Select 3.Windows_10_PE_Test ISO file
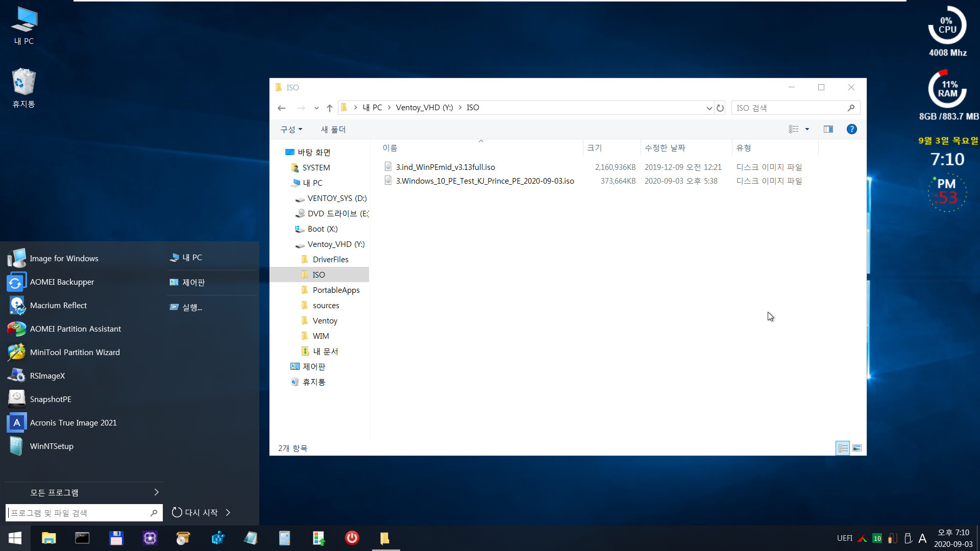Image resolution: width=980 pixels, height=551 pixels. tap(484, 180)
